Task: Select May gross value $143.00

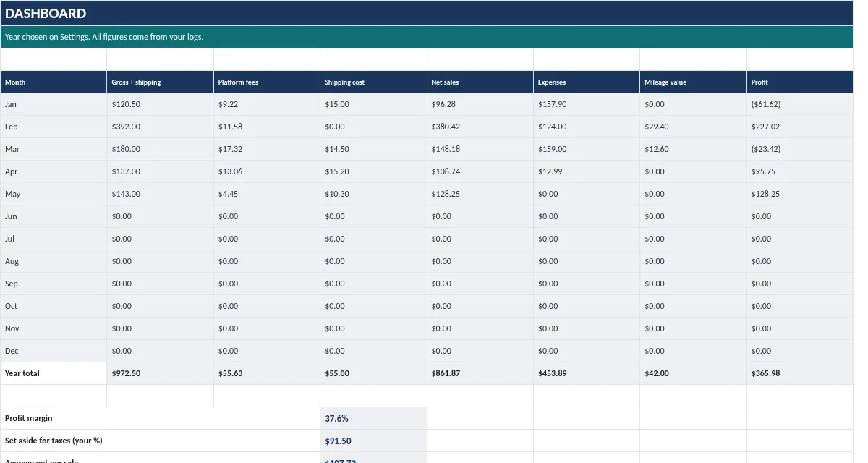Action: coord(160,194)
